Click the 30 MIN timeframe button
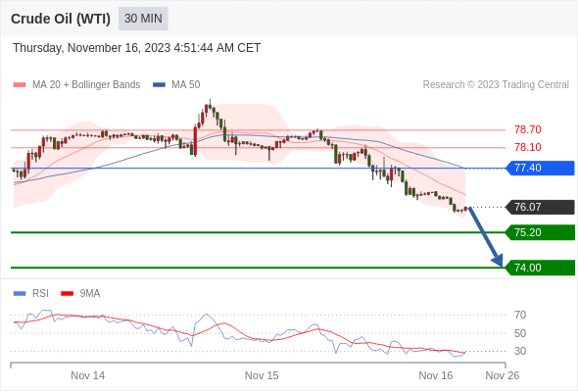 point(143,19)
